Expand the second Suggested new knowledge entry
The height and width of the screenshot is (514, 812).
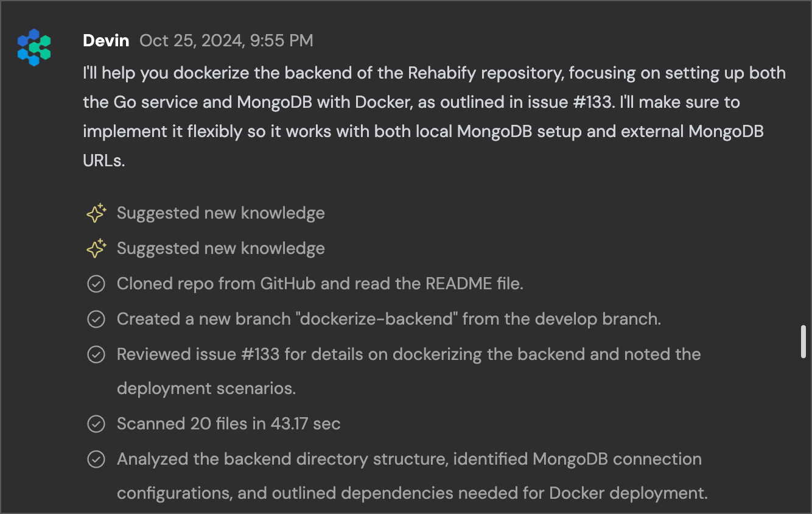click(221, 248)
